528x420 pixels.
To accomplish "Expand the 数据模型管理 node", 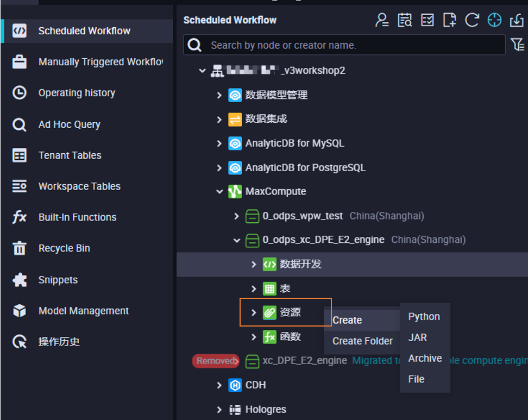I will 219,95.
